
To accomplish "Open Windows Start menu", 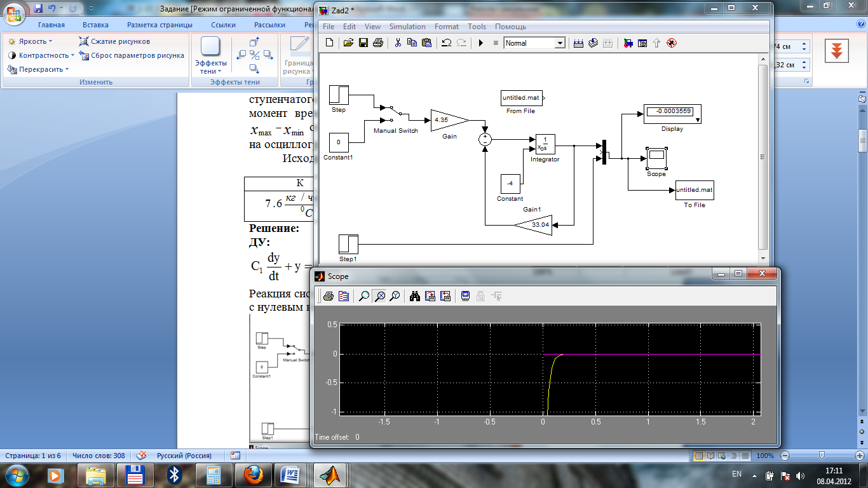I will tap(15, 474).
